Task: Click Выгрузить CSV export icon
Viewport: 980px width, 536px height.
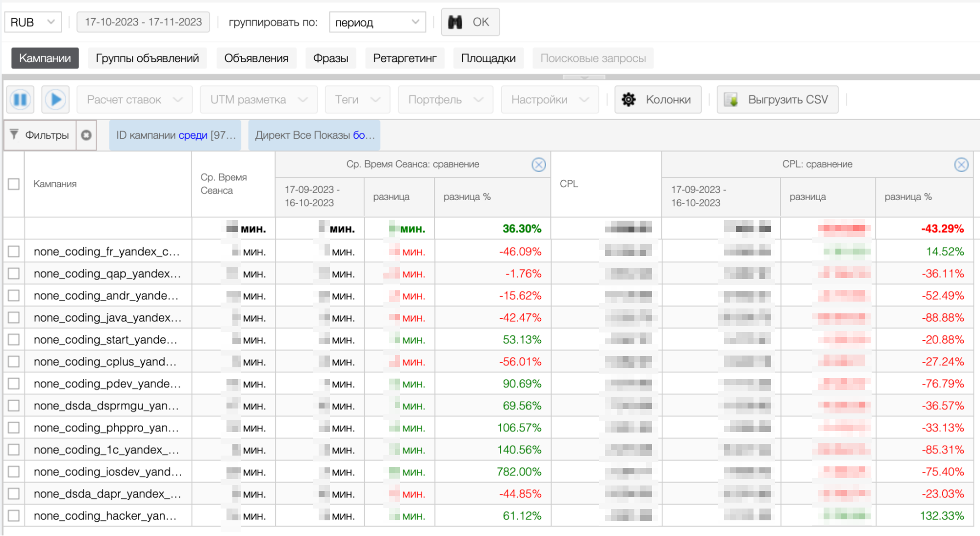Action: tap(731, 100)
